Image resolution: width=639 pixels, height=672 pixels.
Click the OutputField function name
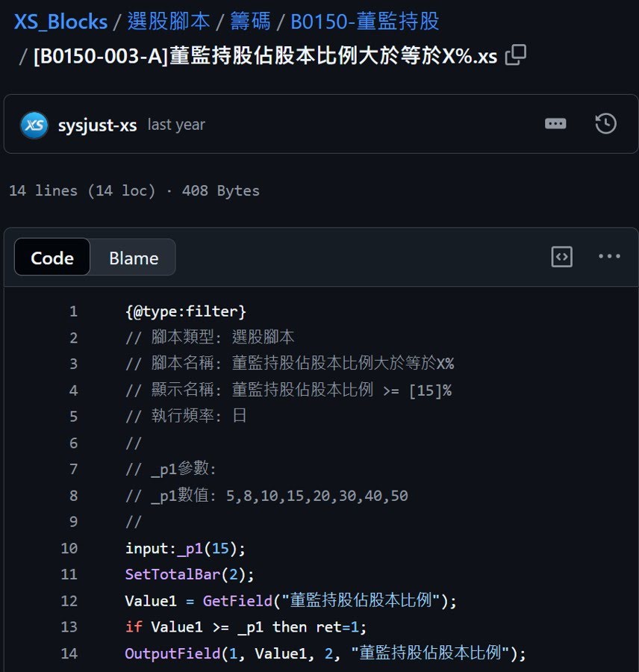tap(172, 653)
